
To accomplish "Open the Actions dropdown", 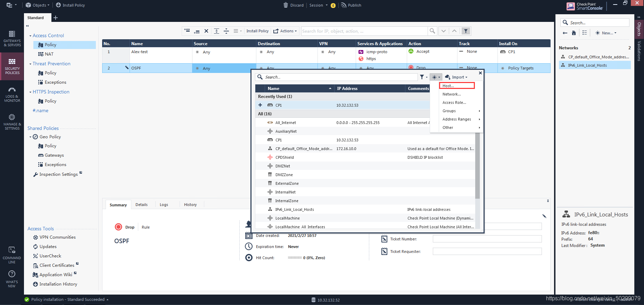I will coord(285,31).
